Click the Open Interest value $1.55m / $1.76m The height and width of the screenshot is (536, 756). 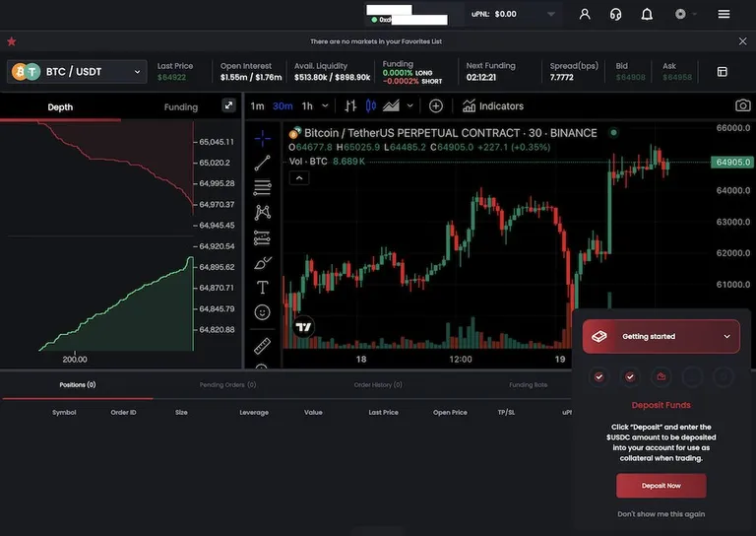click(251, 77)
